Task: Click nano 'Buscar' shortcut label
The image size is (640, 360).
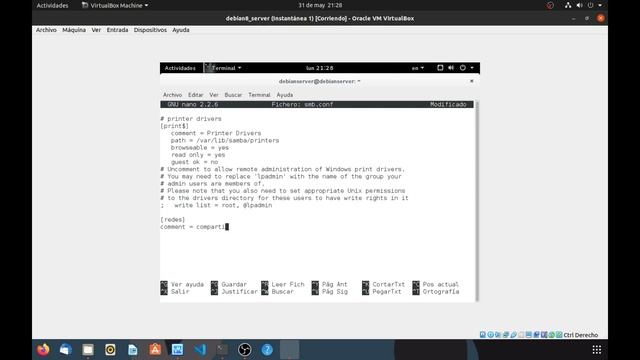Action: [282, 292]
